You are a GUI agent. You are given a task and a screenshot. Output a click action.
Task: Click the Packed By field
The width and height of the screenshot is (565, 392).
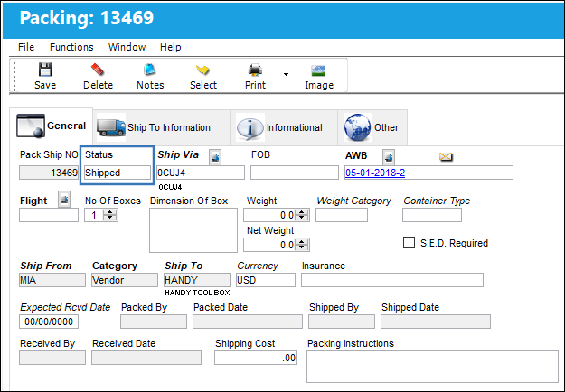[x=154, y=322]
